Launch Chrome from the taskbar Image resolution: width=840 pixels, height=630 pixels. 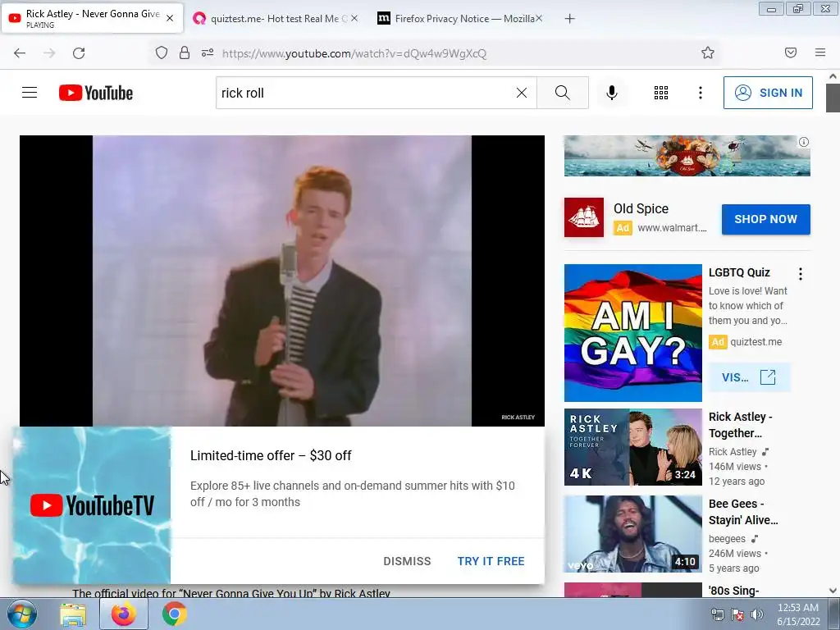(175, 614)
